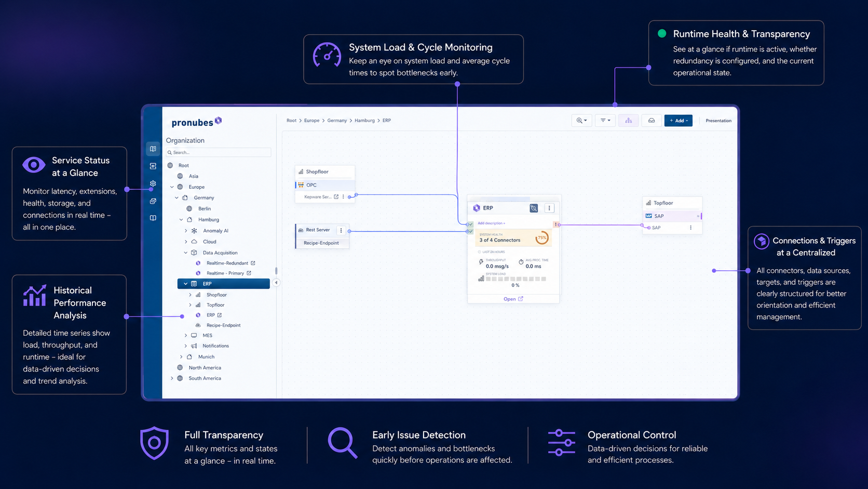Open the ERP node three-dot menu
Viewport: 868px width, 489px height.
pyautogui.click(x=549, y=208)
